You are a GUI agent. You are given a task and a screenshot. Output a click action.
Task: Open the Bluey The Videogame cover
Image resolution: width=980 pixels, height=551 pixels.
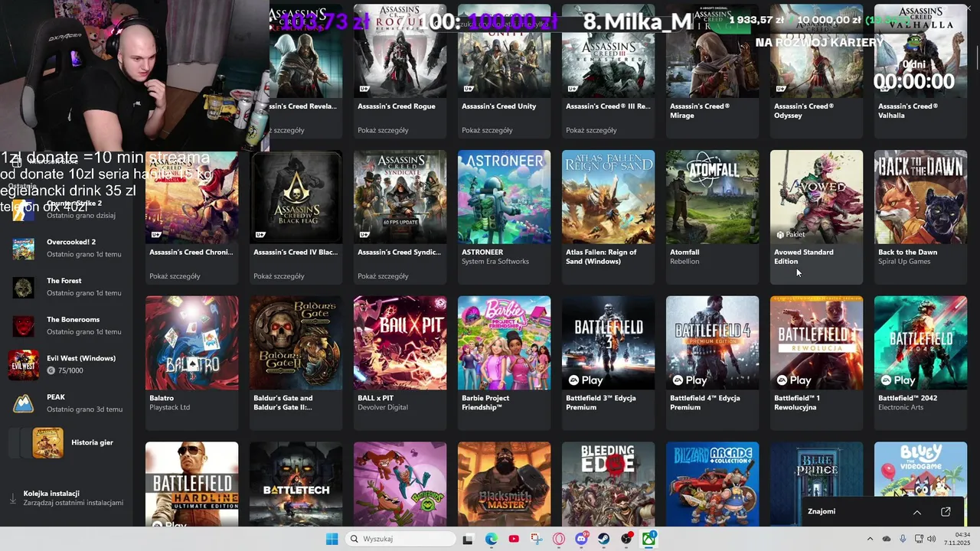point(920,471)
